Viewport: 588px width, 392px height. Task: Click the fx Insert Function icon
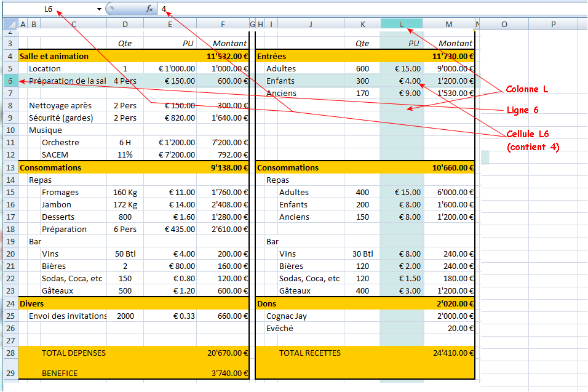(149, 9)
